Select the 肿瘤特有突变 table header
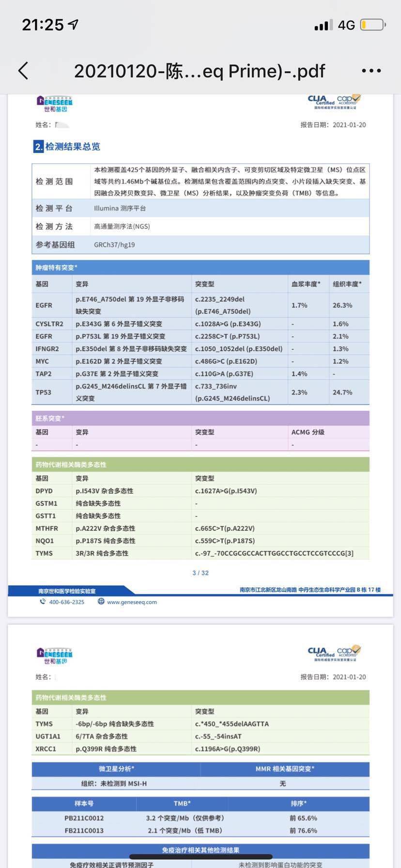Screen dimensions: 401x868 (56, 267)
